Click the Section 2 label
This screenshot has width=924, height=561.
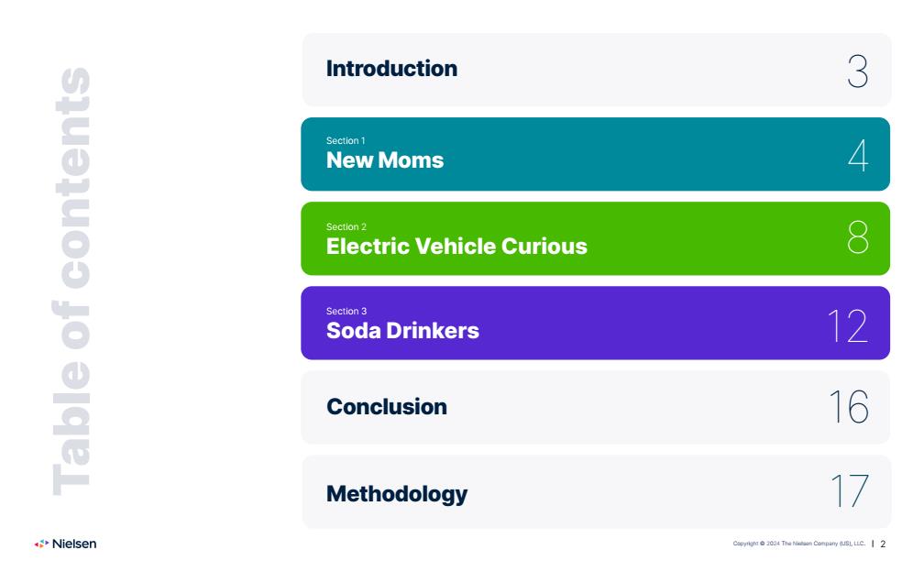[346, 226]
